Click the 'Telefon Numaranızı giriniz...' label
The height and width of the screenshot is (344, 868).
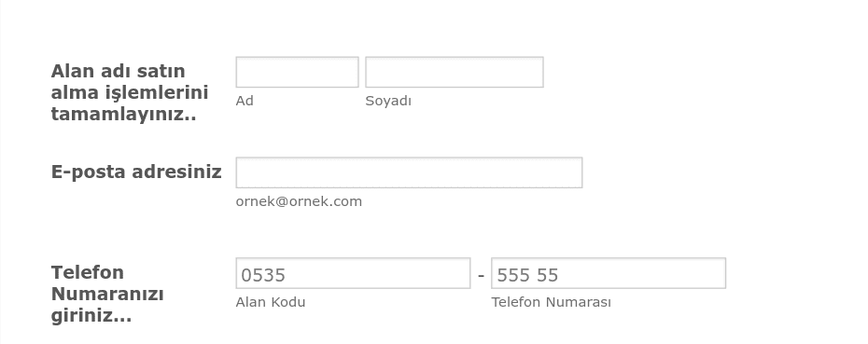click(x=107, y=294)
